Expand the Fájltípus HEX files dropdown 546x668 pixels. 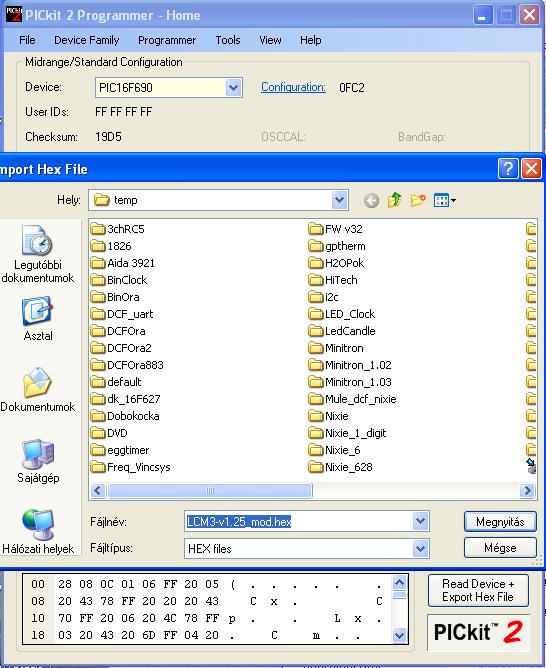(x=420, y=548)
